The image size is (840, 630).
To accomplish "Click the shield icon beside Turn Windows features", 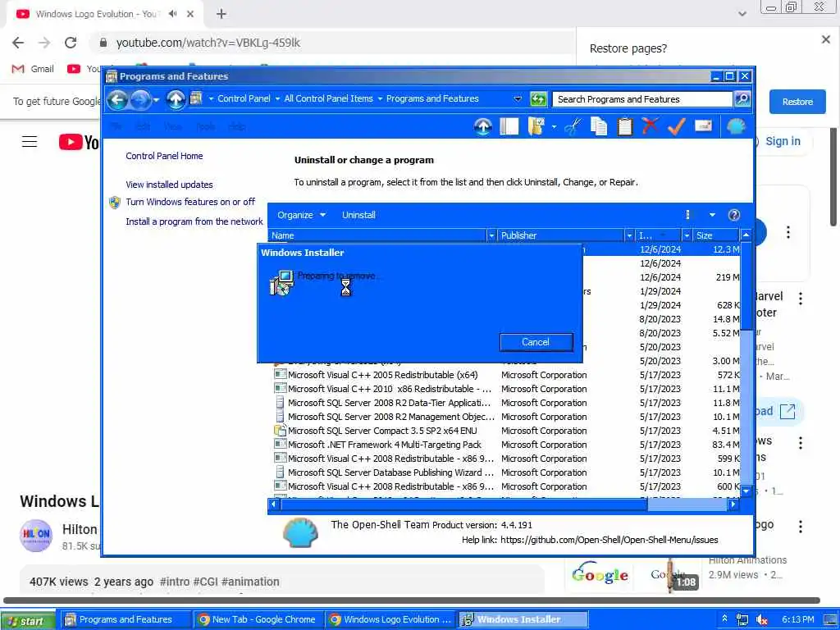I will point(115,203).
